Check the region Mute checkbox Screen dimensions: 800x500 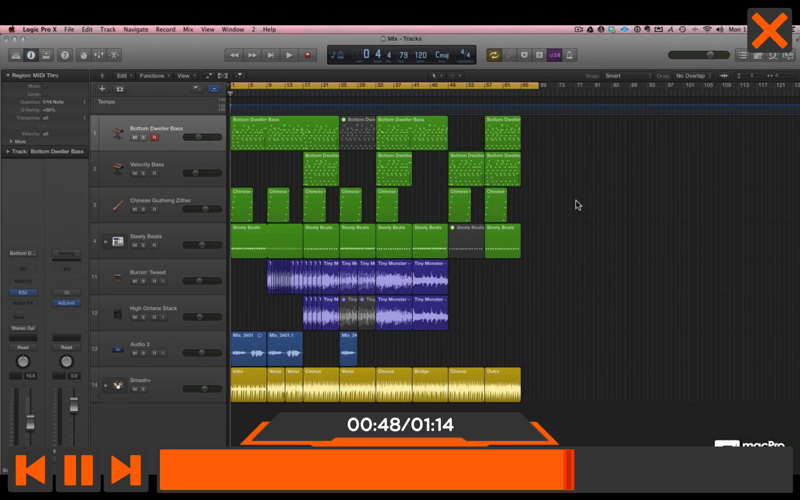tap(45, 86)
